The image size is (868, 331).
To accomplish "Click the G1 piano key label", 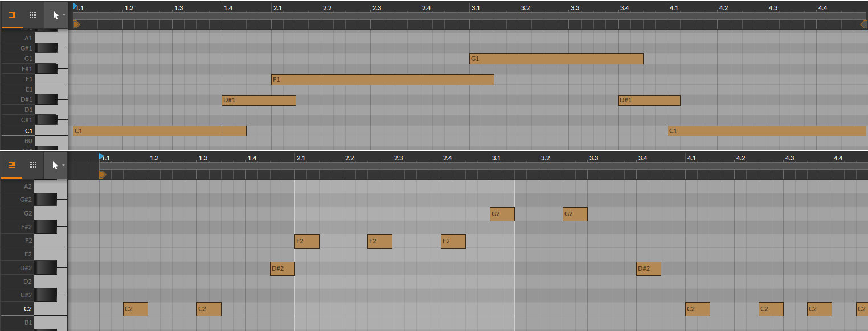I will click(28, 59).
